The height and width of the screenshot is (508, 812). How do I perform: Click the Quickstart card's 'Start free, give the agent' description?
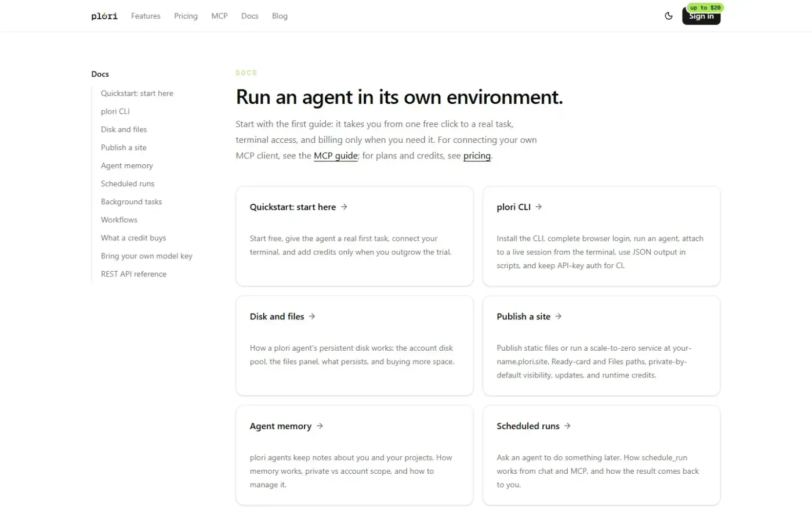tap(351, 245)
